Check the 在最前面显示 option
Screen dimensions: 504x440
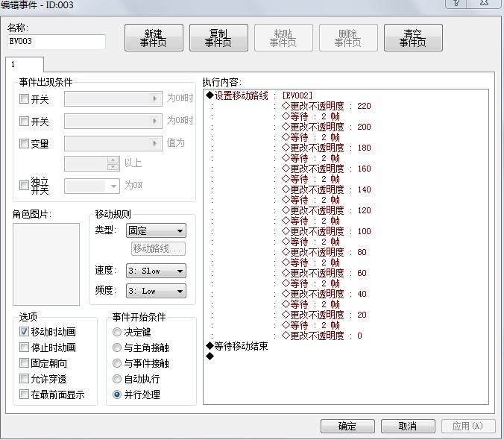click(24, 394)
